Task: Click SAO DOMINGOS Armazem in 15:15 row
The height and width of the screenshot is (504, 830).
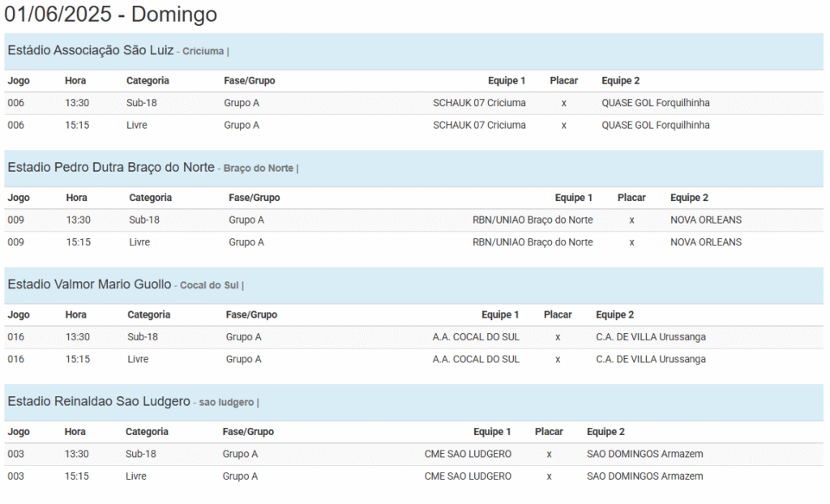Action: 644,476
